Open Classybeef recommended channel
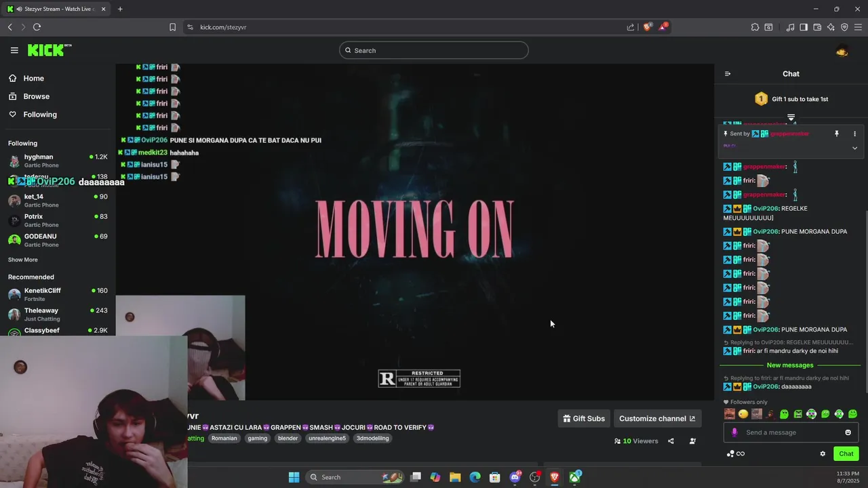868x488 pixels. point(58,331)
